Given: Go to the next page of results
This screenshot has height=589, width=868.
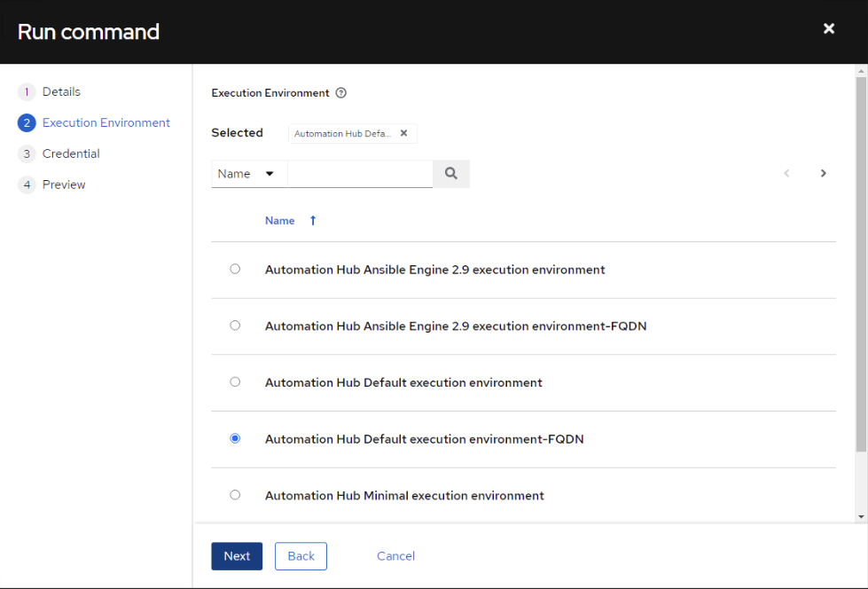Looking at the screenshot, I should (x=823, y=174).
